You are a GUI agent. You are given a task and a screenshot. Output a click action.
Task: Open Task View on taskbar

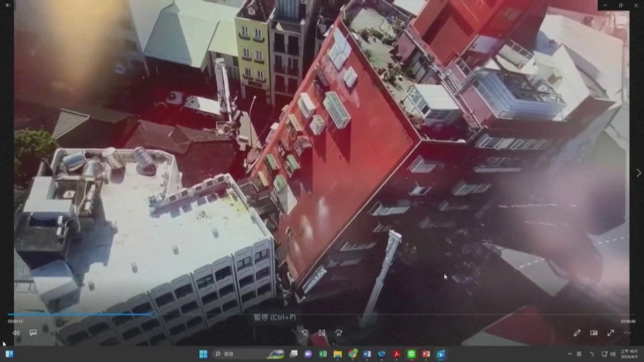coord(293,354)
